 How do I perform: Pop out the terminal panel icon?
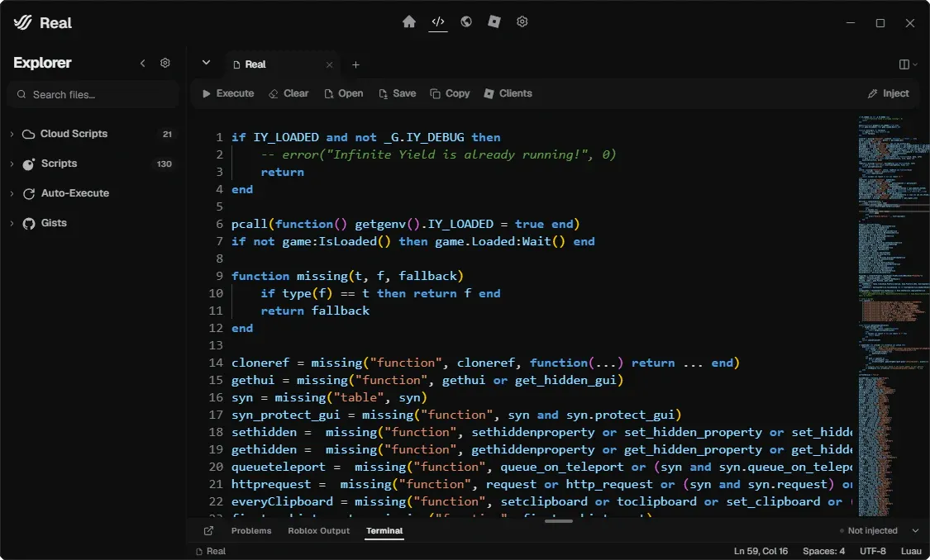(x=208, y=531)
